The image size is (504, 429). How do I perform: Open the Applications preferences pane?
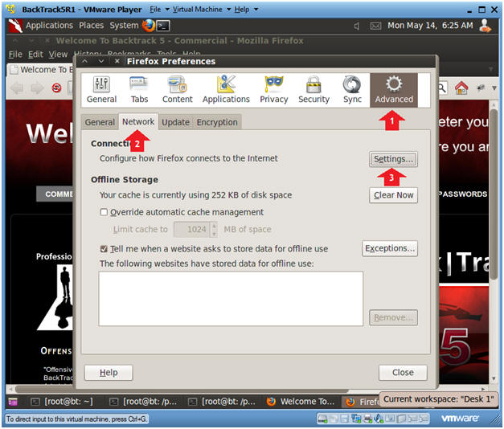(x=226, y=90)
